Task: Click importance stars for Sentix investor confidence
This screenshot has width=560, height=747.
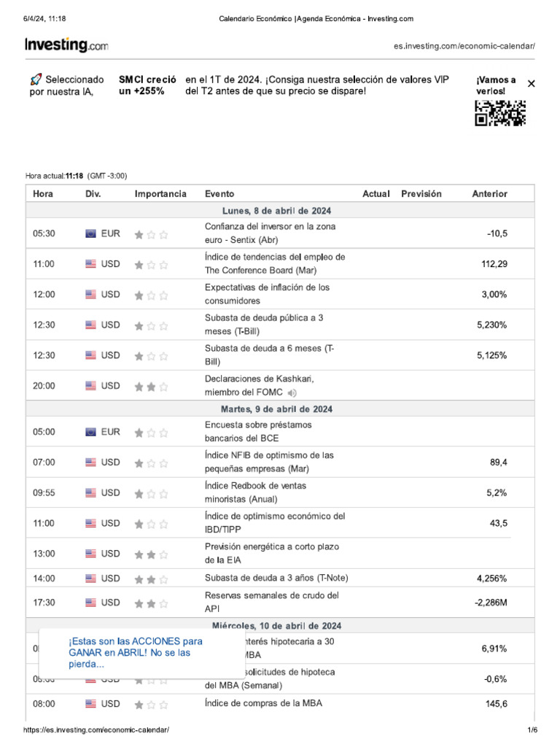Action: pyautogui.click(x=151, y=234)
